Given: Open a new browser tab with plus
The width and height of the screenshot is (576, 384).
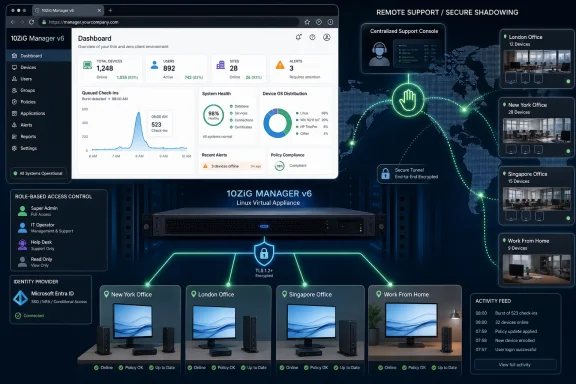Looking at the screenshot, I should [x=110, y=11].
